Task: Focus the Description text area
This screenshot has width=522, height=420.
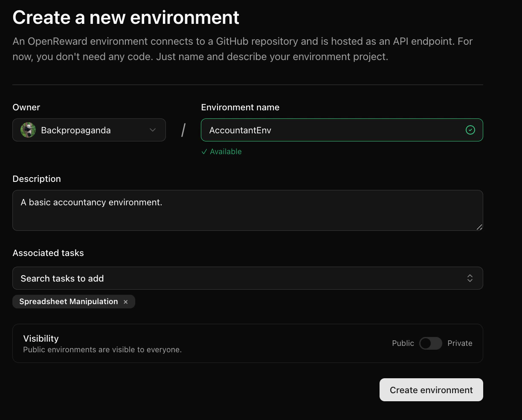Action: [x=248, y=210]
